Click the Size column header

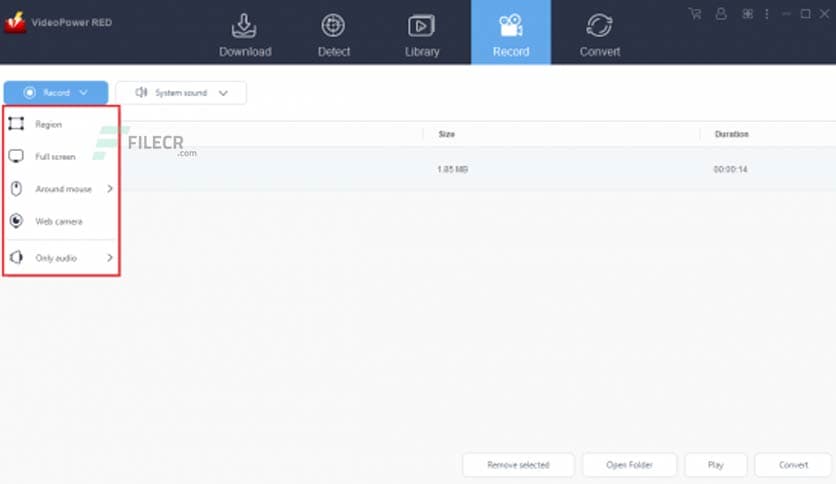pos(447,134)
